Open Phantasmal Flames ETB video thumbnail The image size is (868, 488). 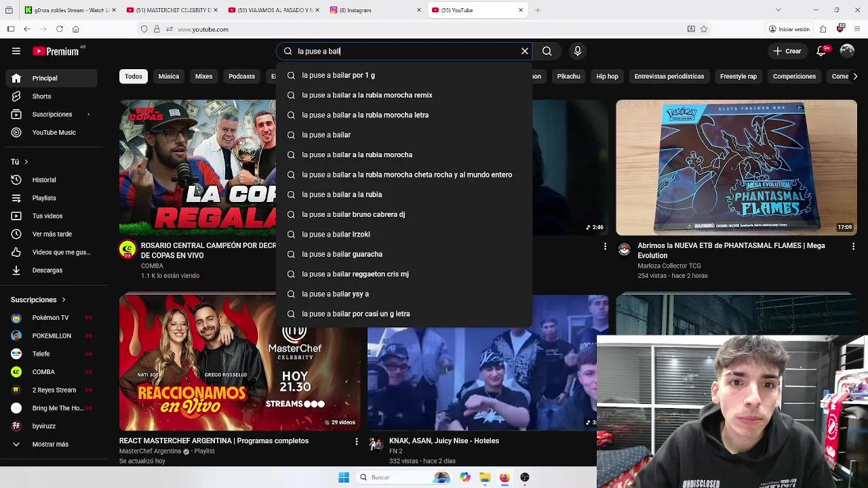coord(736,167)
